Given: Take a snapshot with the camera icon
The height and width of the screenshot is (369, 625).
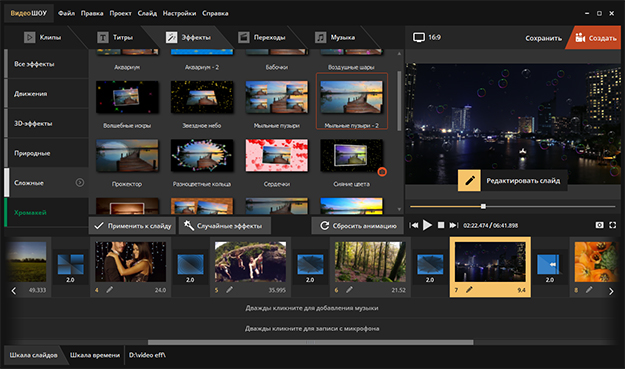Looking at the screenshot, I should tap(599, 225).
